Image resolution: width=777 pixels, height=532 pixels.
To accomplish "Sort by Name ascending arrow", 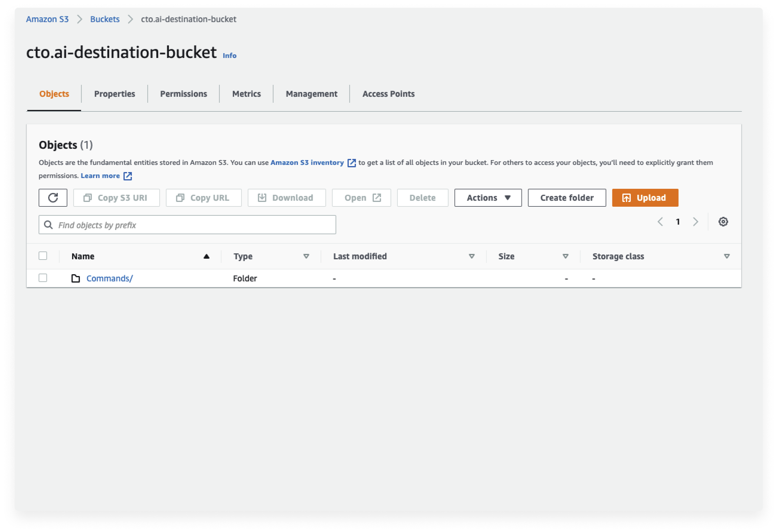I will click(x=207, y=257).
